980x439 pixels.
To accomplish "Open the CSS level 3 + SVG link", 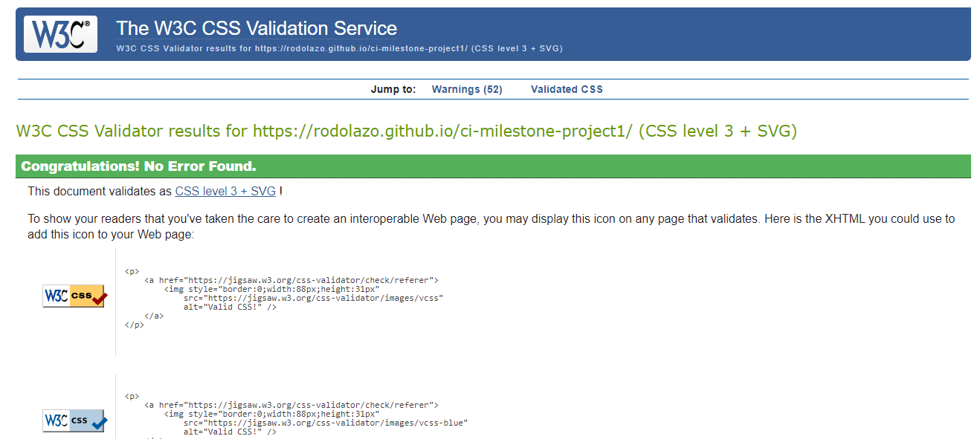I will [225, 192].
